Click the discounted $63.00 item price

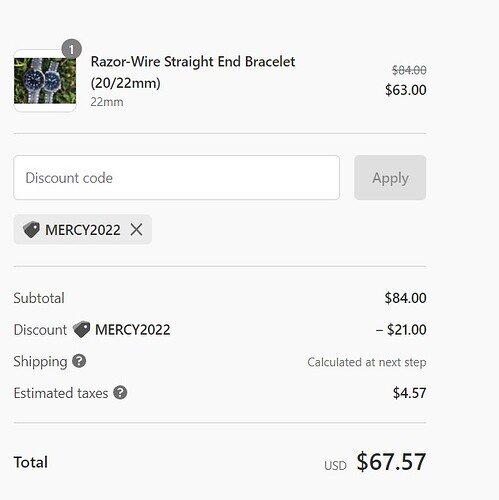(x=405, y=90)
